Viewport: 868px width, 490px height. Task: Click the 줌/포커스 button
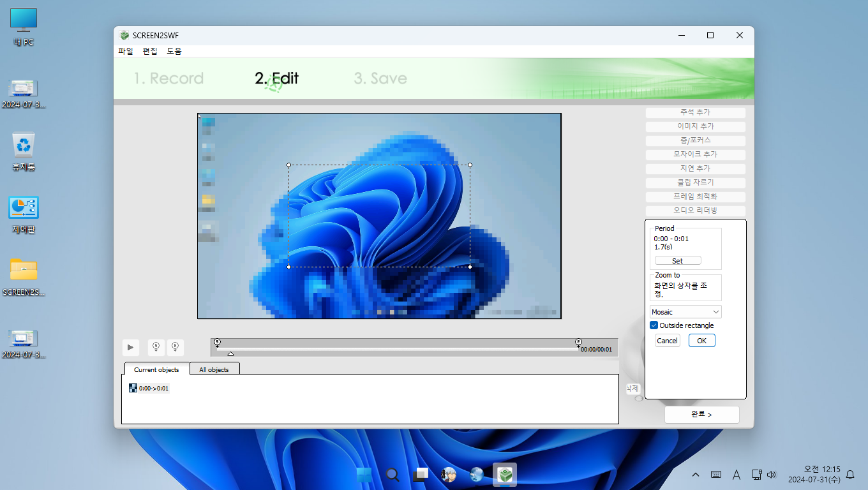(x=696, y=140)
